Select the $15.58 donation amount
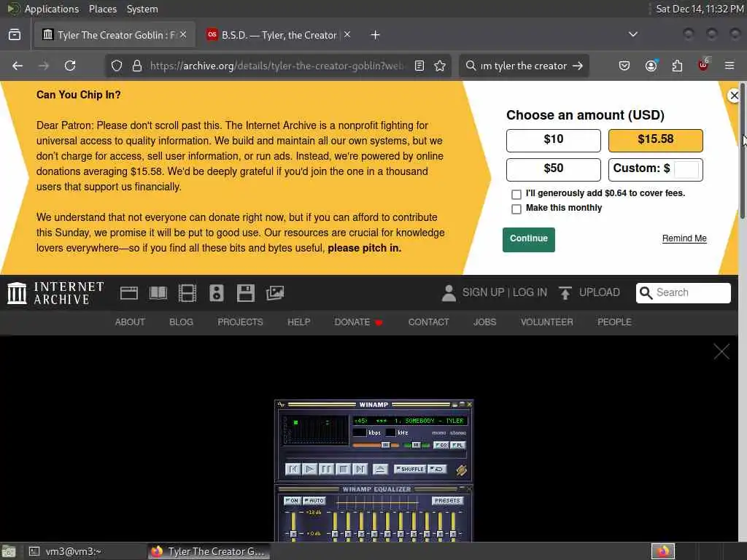The width and height of the screenshot is (747, 560). (x=656, y=140)
